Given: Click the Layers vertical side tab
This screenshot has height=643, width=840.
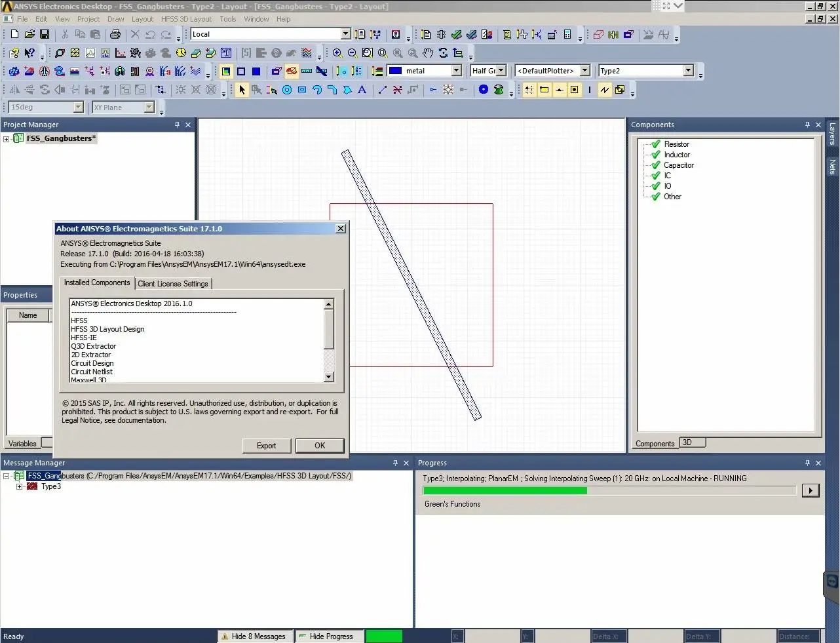Looking at the screenshot, I should coord(832,134).
